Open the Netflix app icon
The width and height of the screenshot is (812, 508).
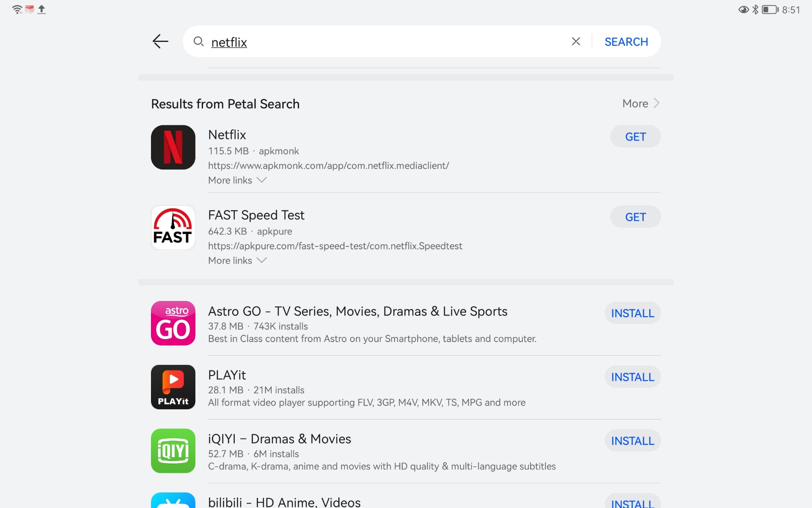[173, 147]
